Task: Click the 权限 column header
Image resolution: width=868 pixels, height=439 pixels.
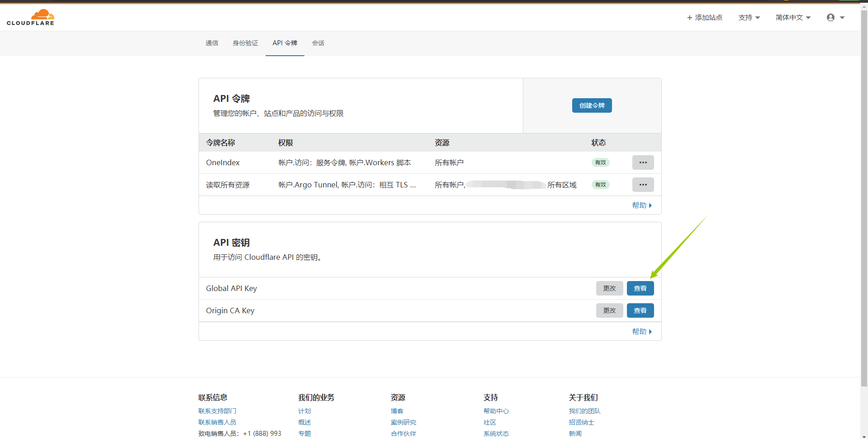Action: tap(285, 143)
